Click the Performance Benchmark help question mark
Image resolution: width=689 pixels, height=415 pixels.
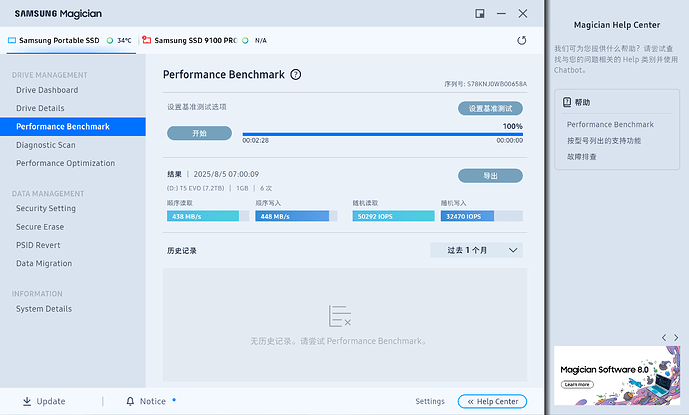296,74
